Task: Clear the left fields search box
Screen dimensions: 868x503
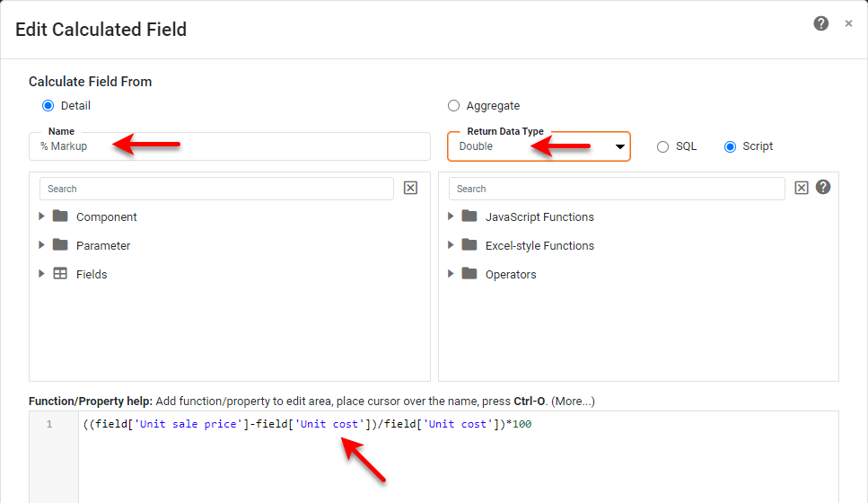Action: tap(410, 188)
